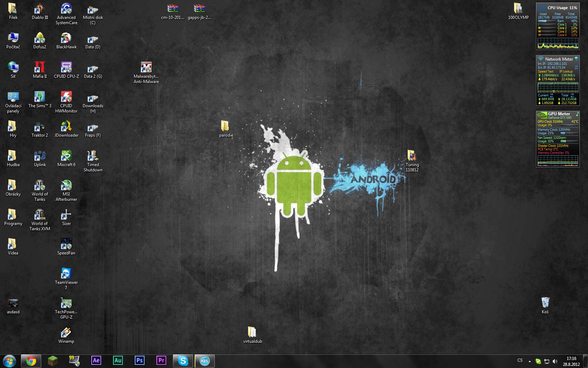The image size is (588, 368).
Task: Open Adobe After Effects from taskbar
Action: pyautogui.click(x=96, y=361)
